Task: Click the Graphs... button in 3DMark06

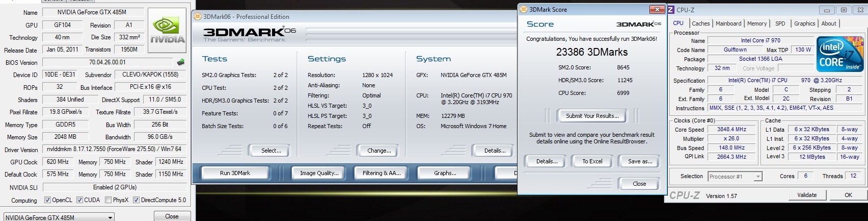Action: pyautogui.click(x=445, y=173)
